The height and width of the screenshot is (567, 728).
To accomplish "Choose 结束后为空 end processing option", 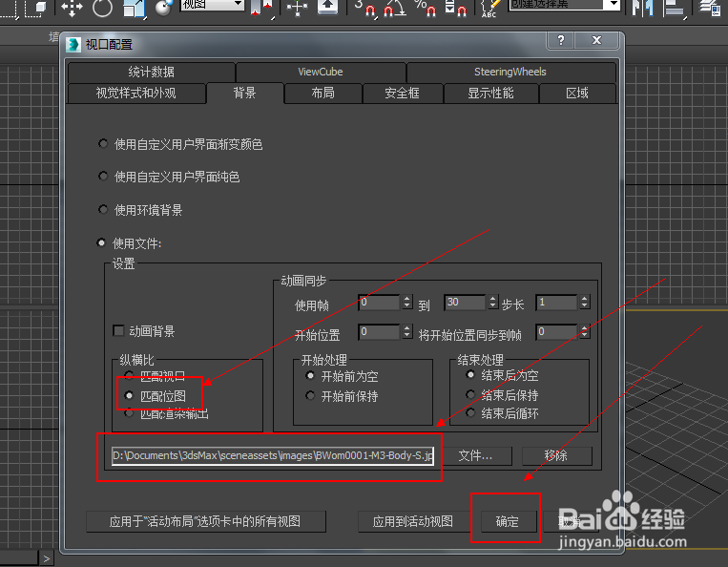I will pyautogui.click(x=470, y=374).
